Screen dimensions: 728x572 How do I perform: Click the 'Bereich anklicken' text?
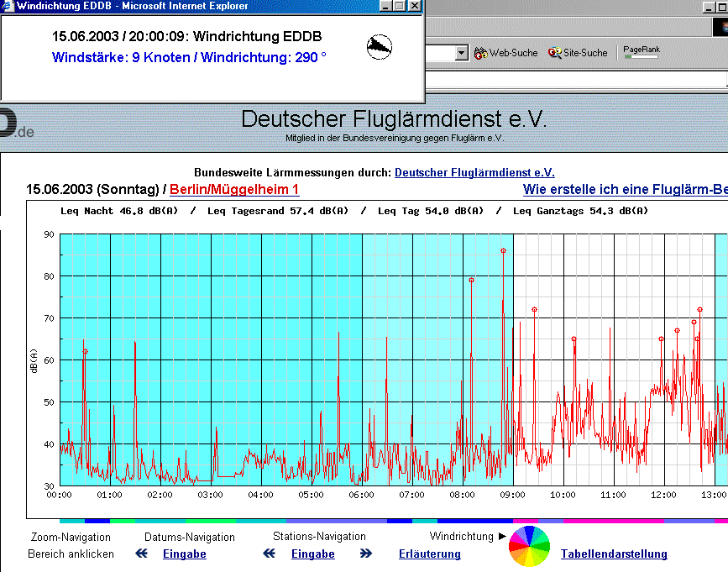pos(71,554)
